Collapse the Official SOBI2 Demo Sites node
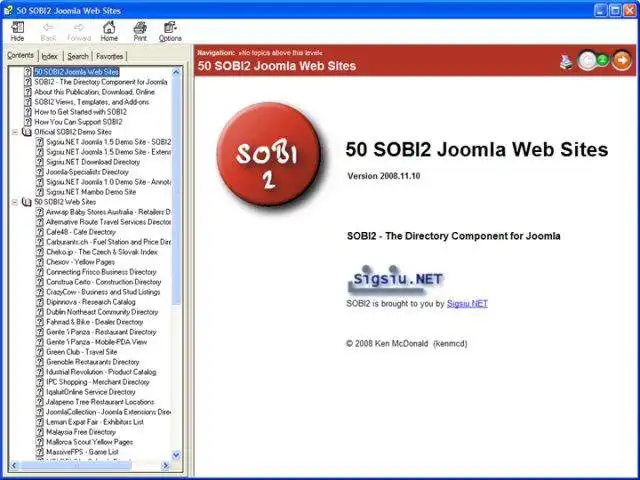The image size is (640, 480). click(x=15, y=132)
